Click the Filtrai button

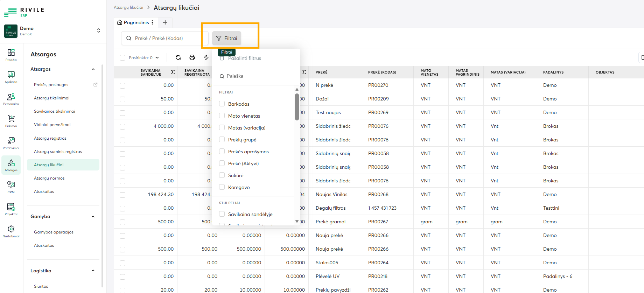[227, 38]
